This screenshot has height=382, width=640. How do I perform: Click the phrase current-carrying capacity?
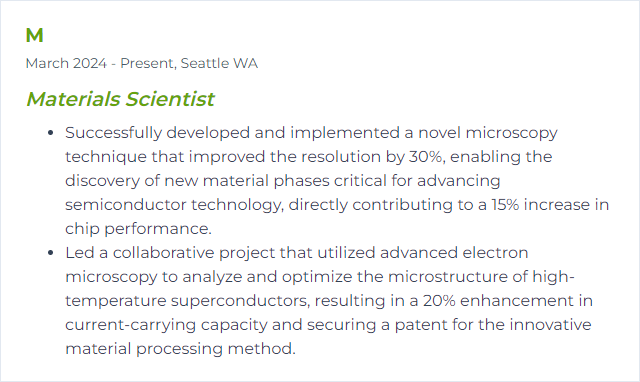pyautogui.click(x=166, y=325)
